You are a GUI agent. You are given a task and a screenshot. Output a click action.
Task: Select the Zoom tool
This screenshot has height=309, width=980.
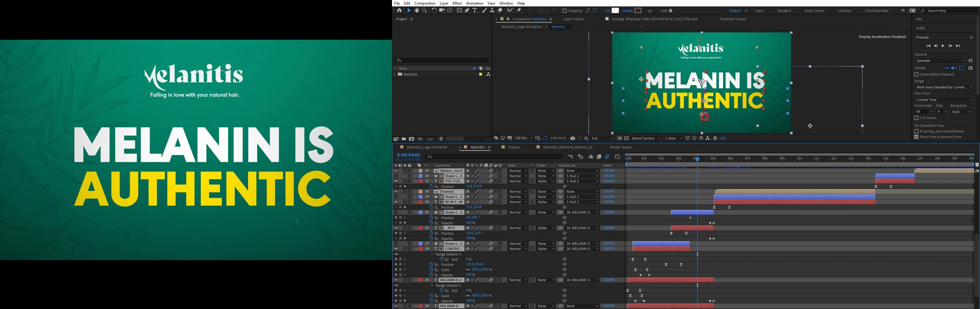(x=424, y=11)
